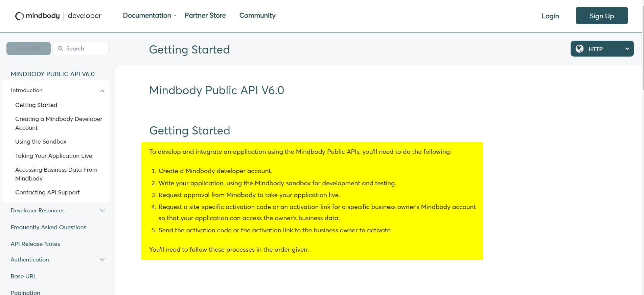The image size is (644, 295).
Task: Click step 'Create a Mindbody developer account.'
Action: click(x=215, y=171)
